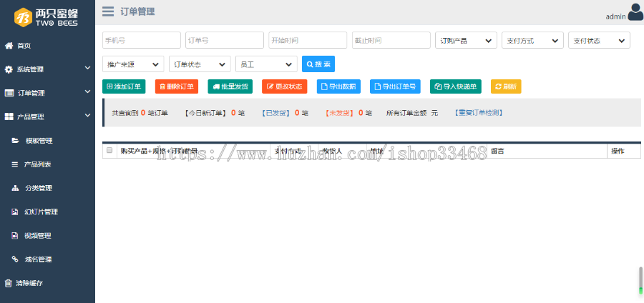Open 首页 home in the sidebar
Image resolution: width=644 pixels, height=303 pixels.
click(24, 46)
